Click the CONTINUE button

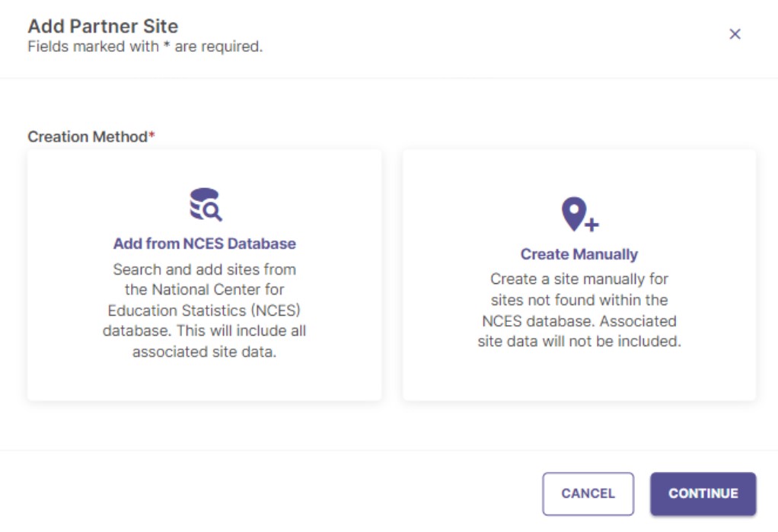pos(703,493)
